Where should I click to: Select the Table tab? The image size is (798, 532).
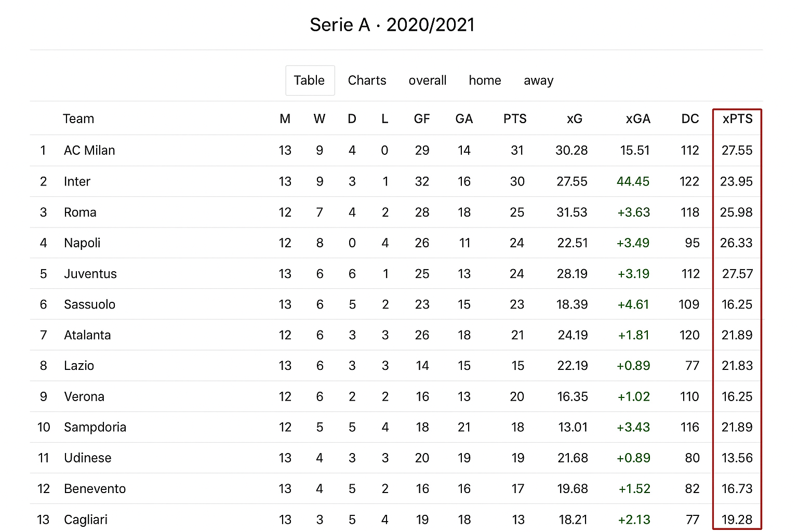pos(310,81)
